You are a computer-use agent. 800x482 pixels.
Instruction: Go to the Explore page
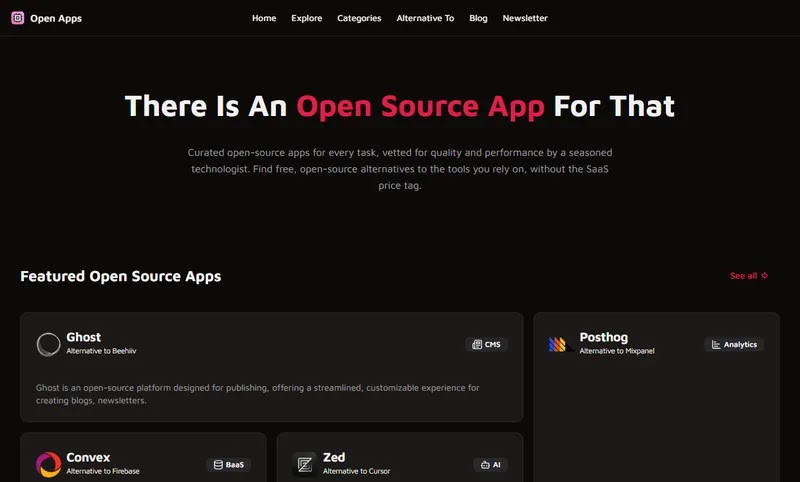click(307, 18)
